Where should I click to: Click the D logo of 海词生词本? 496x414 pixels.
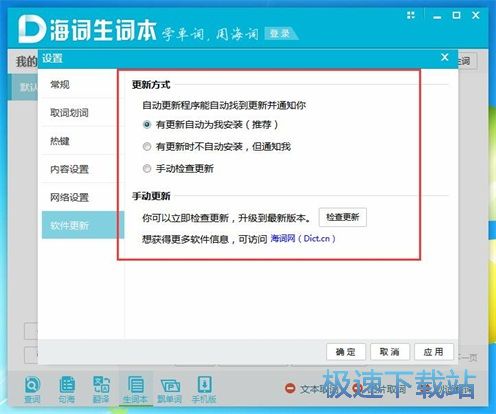31,29
